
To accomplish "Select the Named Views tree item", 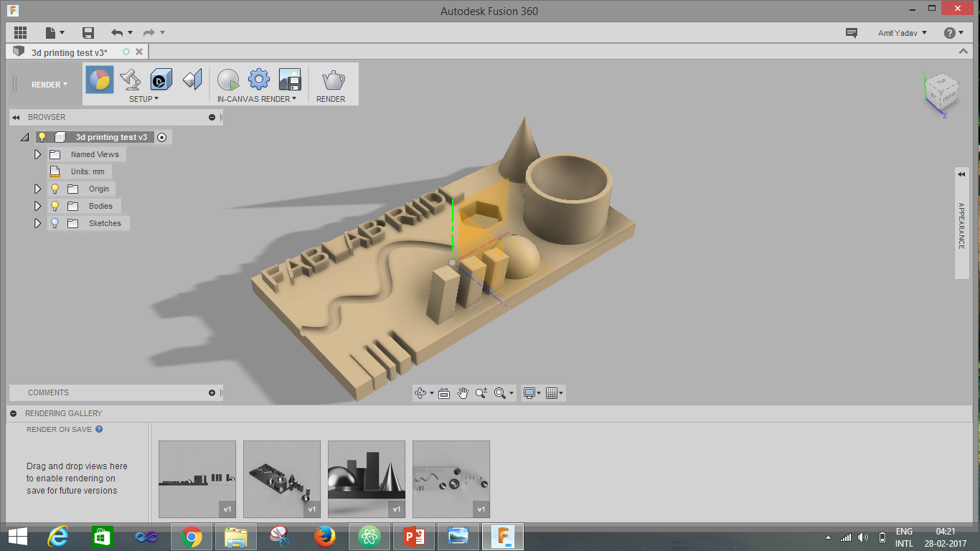I will [x=95, y=154].
